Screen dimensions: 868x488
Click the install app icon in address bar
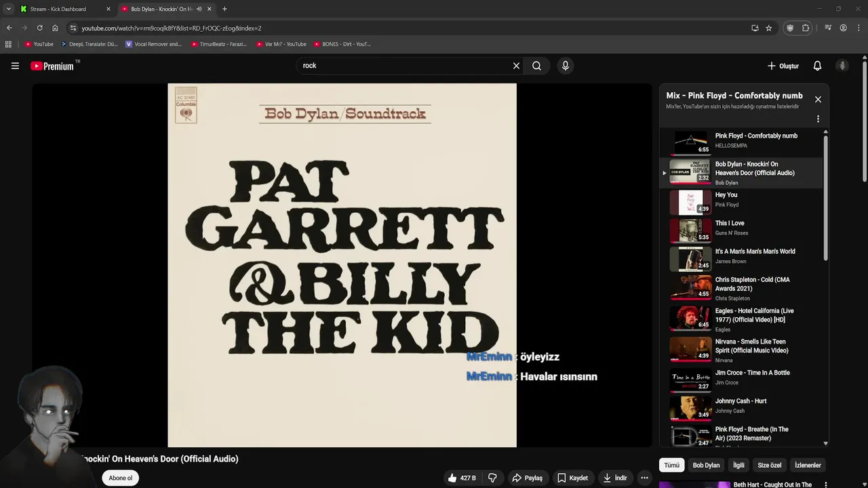[755, 28]
